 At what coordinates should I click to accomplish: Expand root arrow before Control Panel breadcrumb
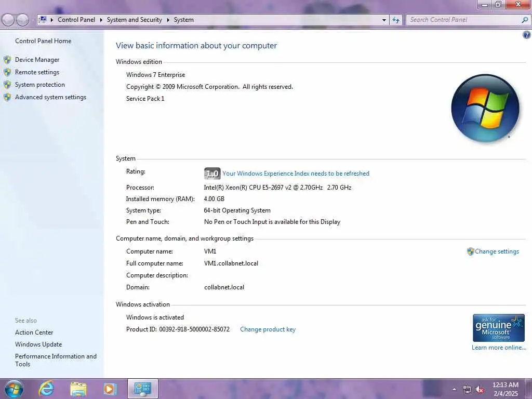(52, 20)
